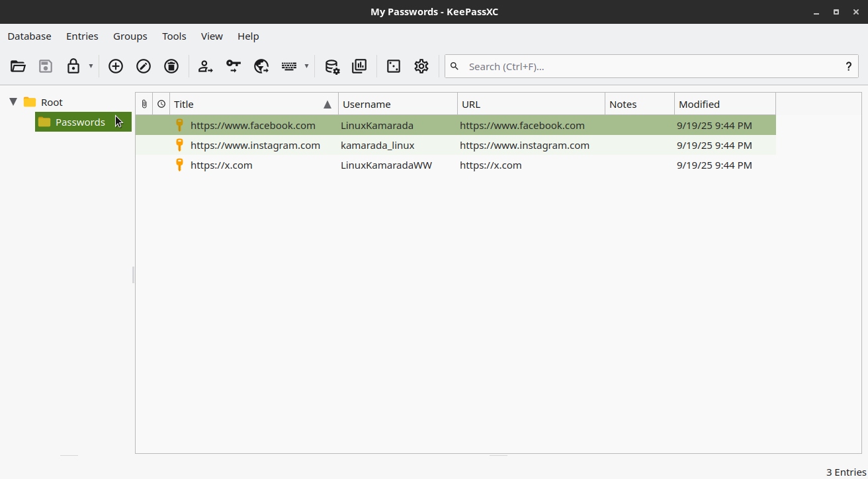
Task: Click the 3 Entries status text
Action: pos(846,472)
